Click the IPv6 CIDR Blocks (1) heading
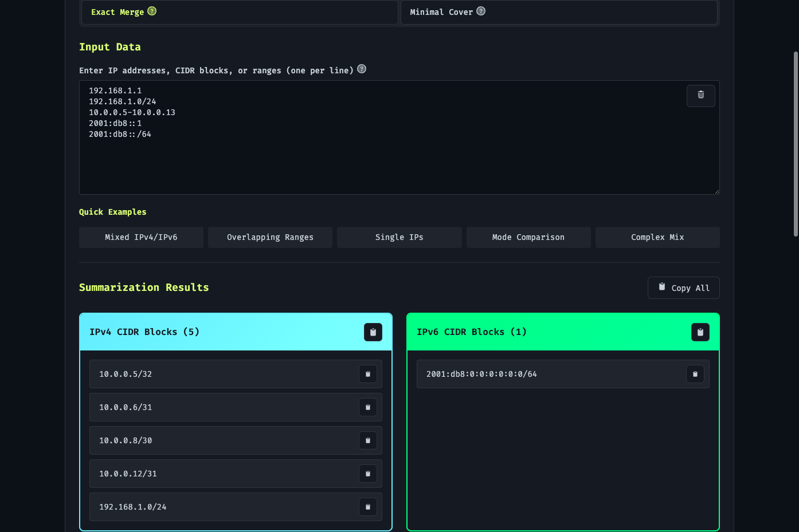799x532 pixels. [472, 332]
